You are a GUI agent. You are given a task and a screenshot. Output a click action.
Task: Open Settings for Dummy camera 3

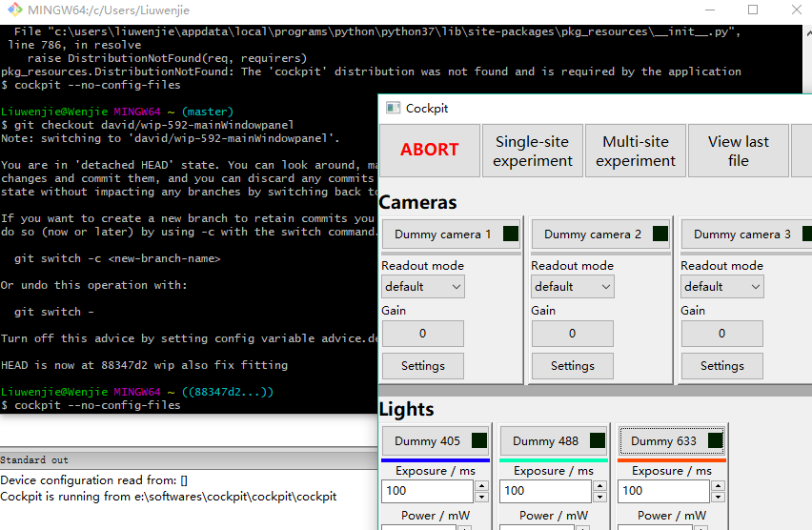[721, 366]
